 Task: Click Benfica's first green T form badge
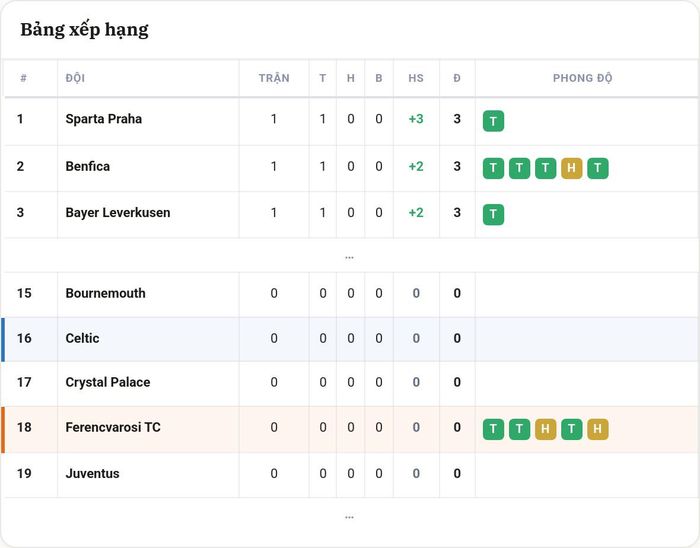[x=493, y=168]
